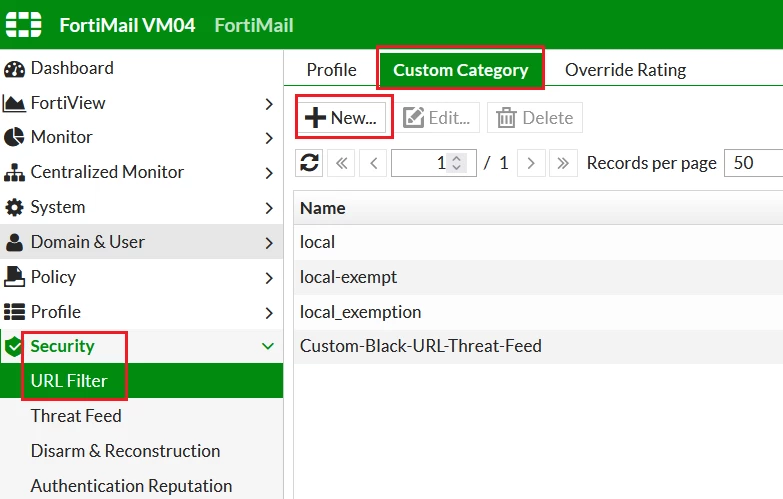Open the Records per page dropdown
Image resolution: width=783 pixels, height=499 pixels.
(x=753, y=163)
